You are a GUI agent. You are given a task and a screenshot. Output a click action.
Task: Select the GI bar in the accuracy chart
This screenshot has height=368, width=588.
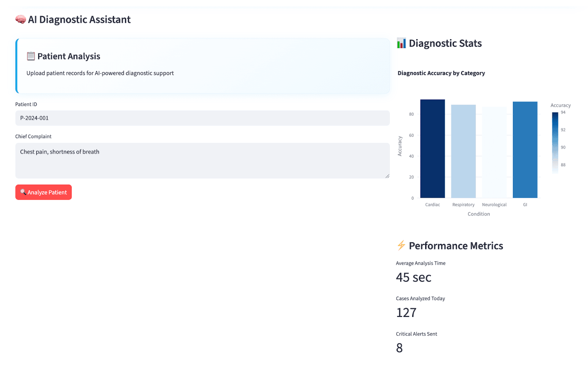click(525, 149)
